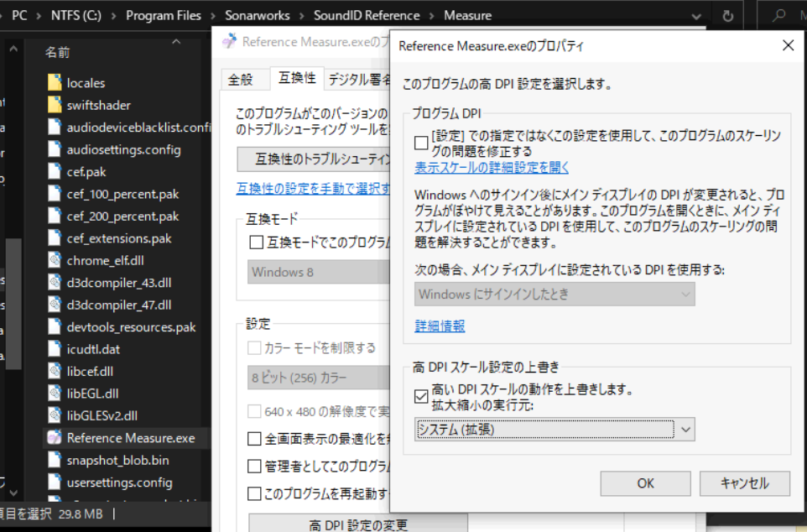Refresh the Explorer folder view
This screenshot has height=532, width=807.
[728, 16]
